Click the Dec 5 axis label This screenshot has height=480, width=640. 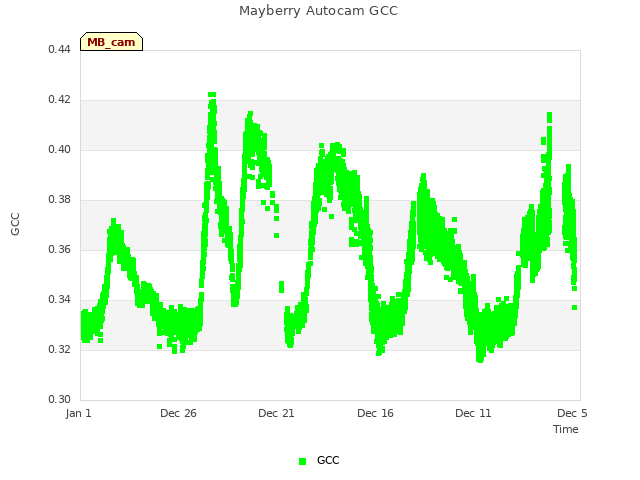572,413
